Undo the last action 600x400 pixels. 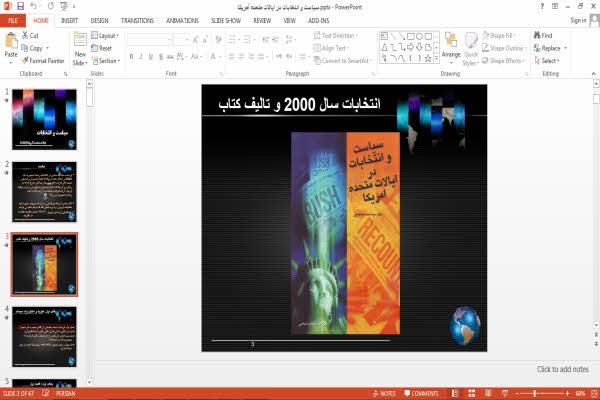pos(34,6)
